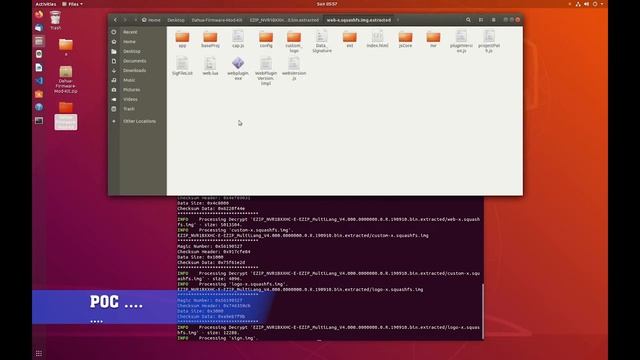Launch Visual Studio Code from the dock
This screenshot has width=640, height=360.
pyautogui.click(x=39, y=81)
